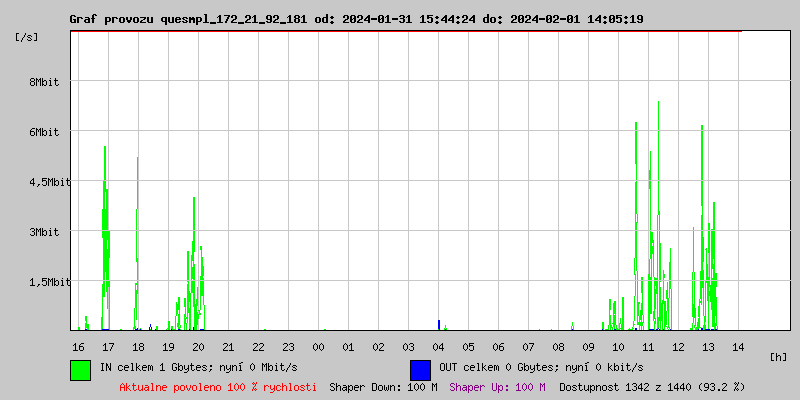Viewport: 800px width, 400px height.
Task: Click the 3Mbit y-axis label
Action: 44,232
